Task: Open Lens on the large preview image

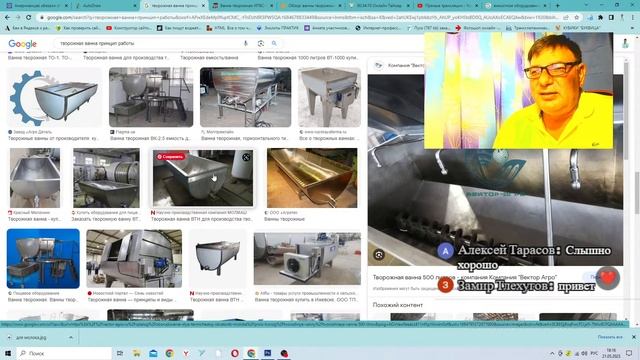Action: (379, 255)
